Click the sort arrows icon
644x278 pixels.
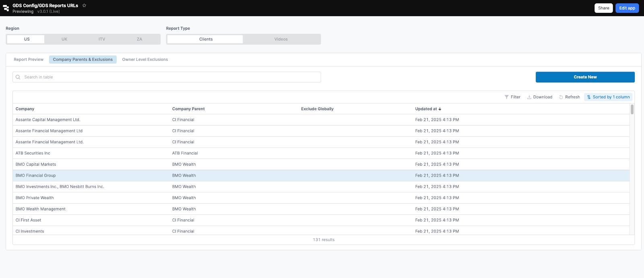(x=589, y=97)
